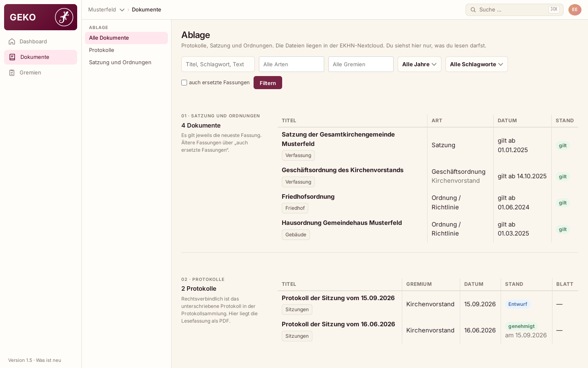The height and width of the screenshot is (368, 588).
Task: Click BLATT column header
Action: point(565,284)
